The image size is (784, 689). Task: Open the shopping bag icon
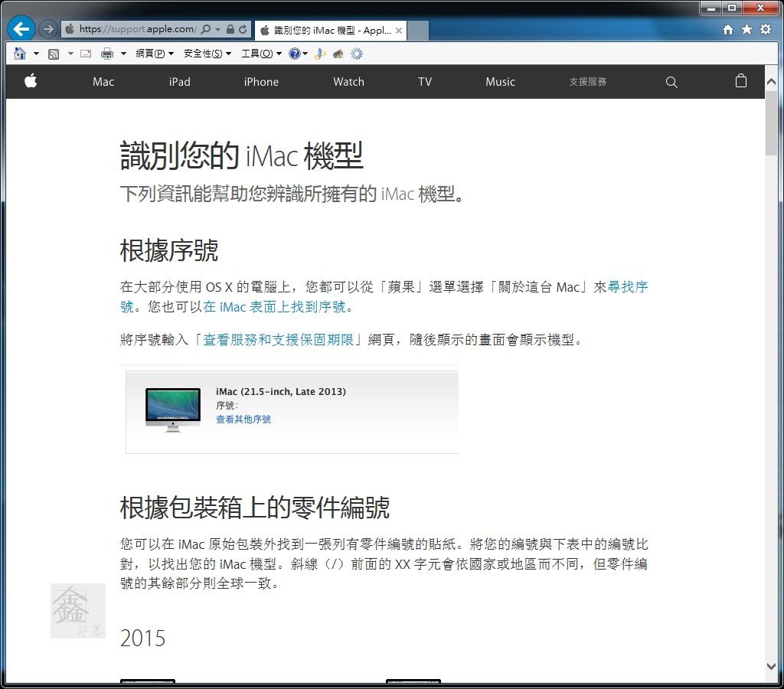[x=741, y=81]
